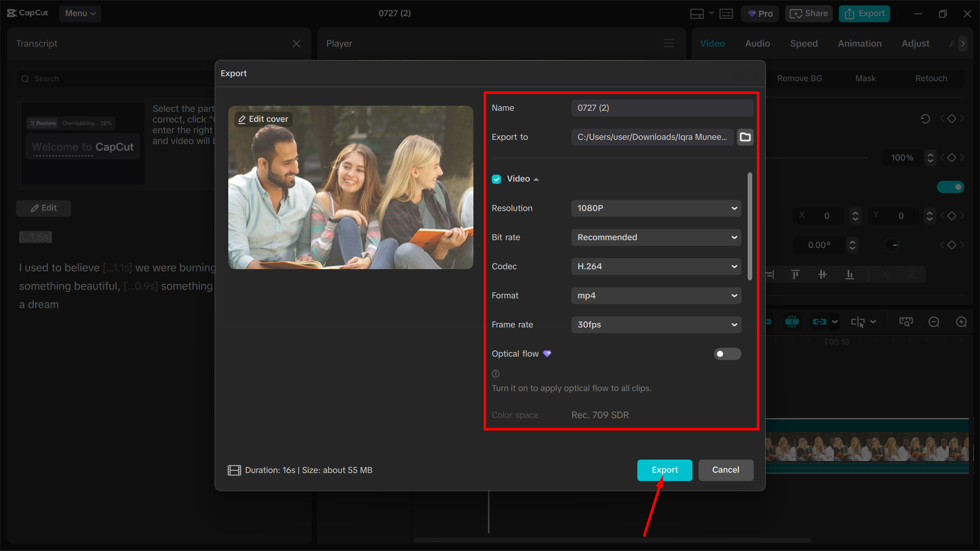Click the Name input field showing 0727 (2)
Image resolution: width=980 pixels, height=551 pixels.
pyautogui.click(x=662, y=108)
